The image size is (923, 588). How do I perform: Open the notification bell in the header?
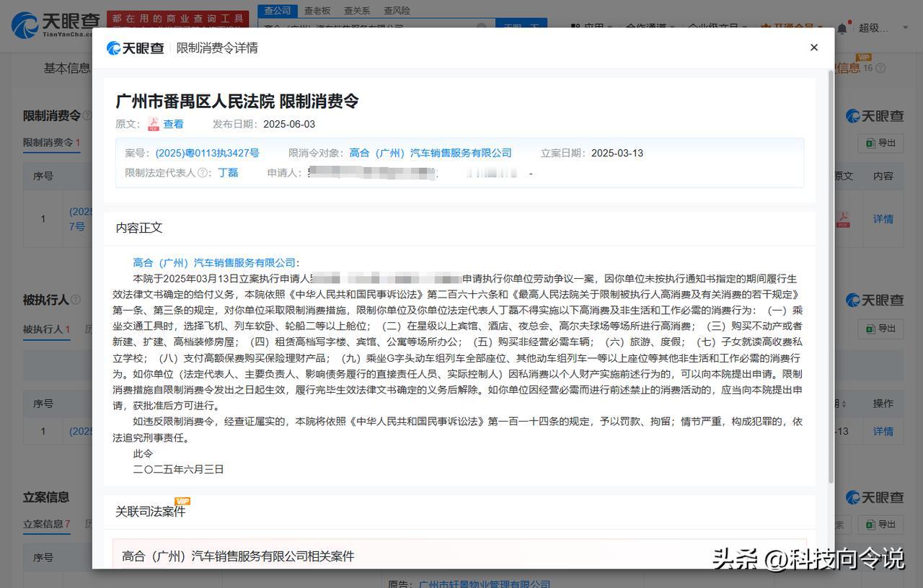pos(842,27)
